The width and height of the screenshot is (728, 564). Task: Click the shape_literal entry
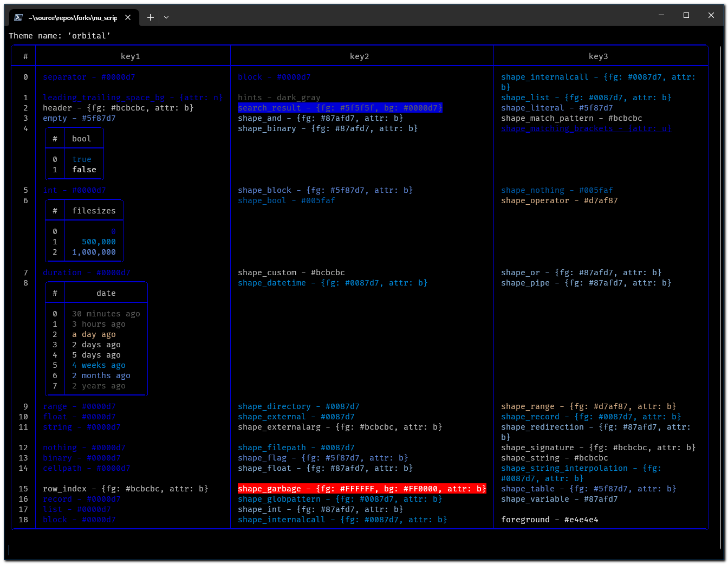point(557,108)
